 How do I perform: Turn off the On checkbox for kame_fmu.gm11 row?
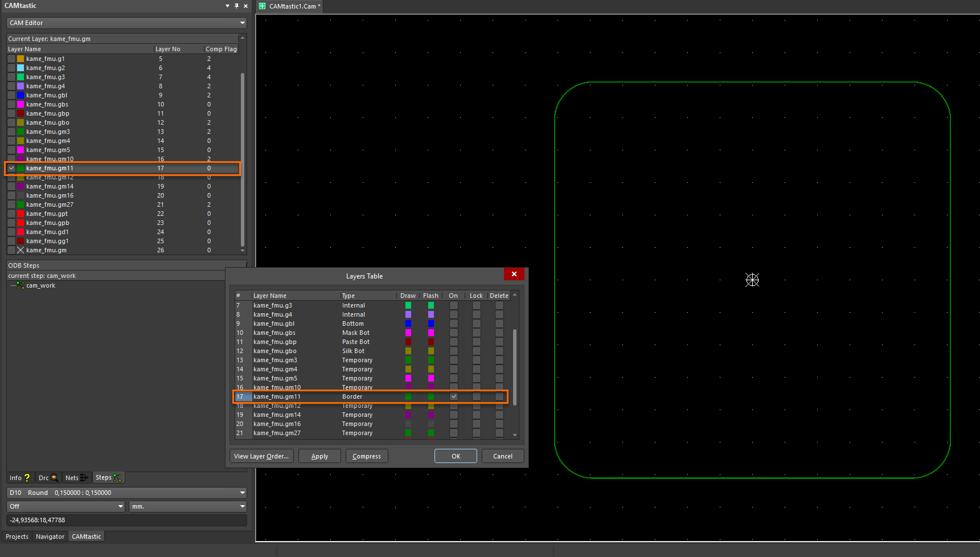coord(454,396)
